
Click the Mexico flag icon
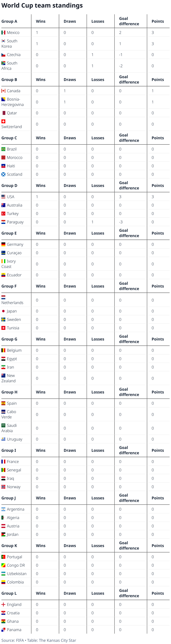pyautogui.click(x=3, y=33)
